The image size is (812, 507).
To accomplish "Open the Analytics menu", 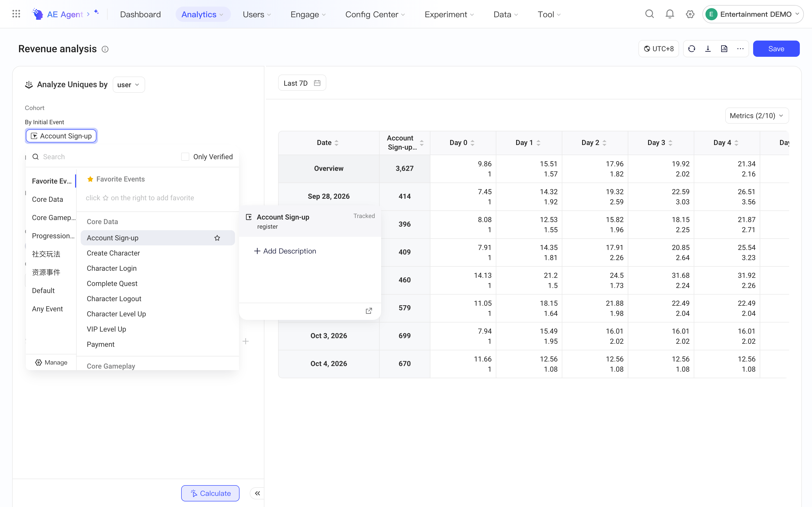I will (202, 14).
